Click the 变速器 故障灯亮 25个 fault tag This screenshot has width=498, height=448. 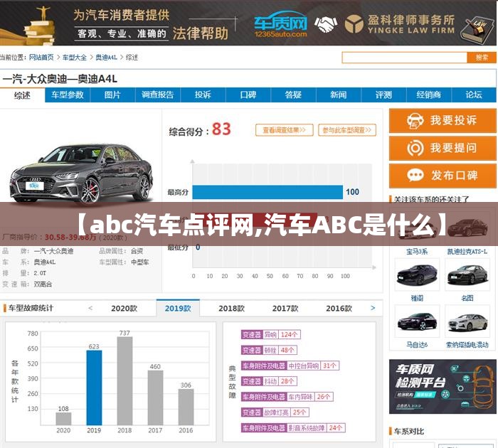pyautogui.click(x=275, y=412)
